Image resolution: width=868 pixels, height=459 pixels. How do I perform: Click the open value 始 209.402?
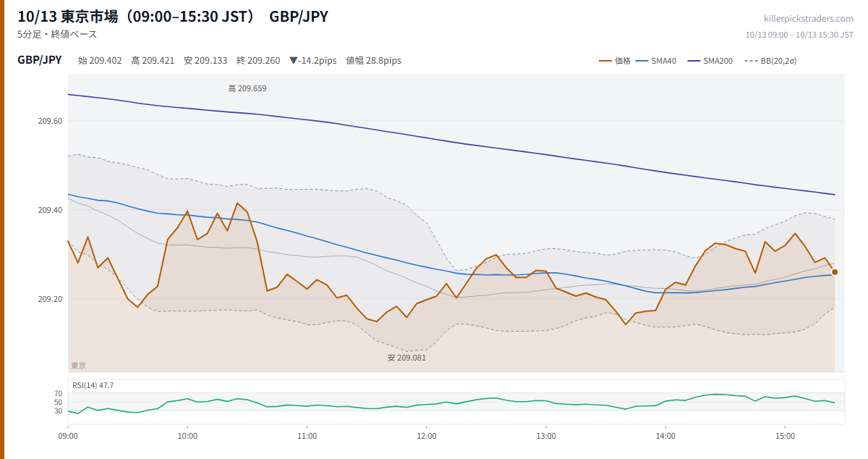pos(100,61)
